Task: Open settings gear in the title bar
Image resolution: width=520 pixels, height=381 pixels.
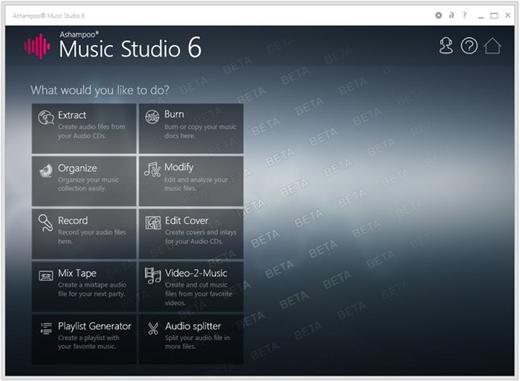Action: tap(439, 15)
